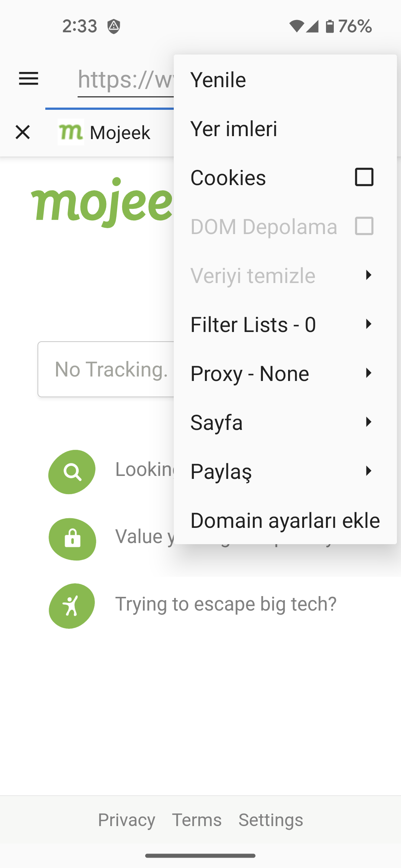This screenshot has width=401, height=868.
Task: Tap the green jumping person icon
Action: click(72, 606)
